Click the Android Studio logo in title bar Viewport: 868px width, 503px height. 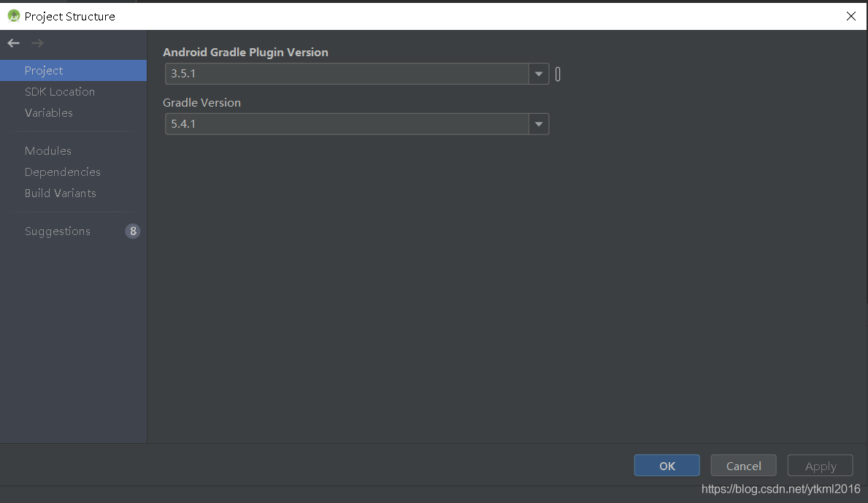[14, 16]
